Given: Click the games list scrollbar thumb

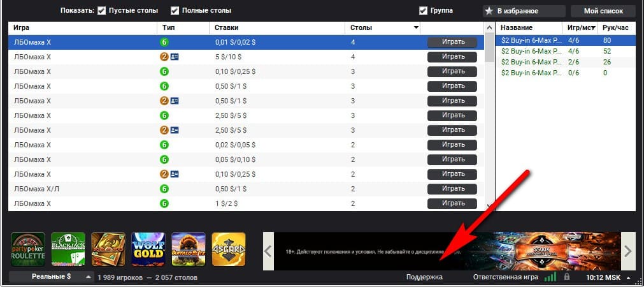Looking at the screenshot, I should 490,47.
